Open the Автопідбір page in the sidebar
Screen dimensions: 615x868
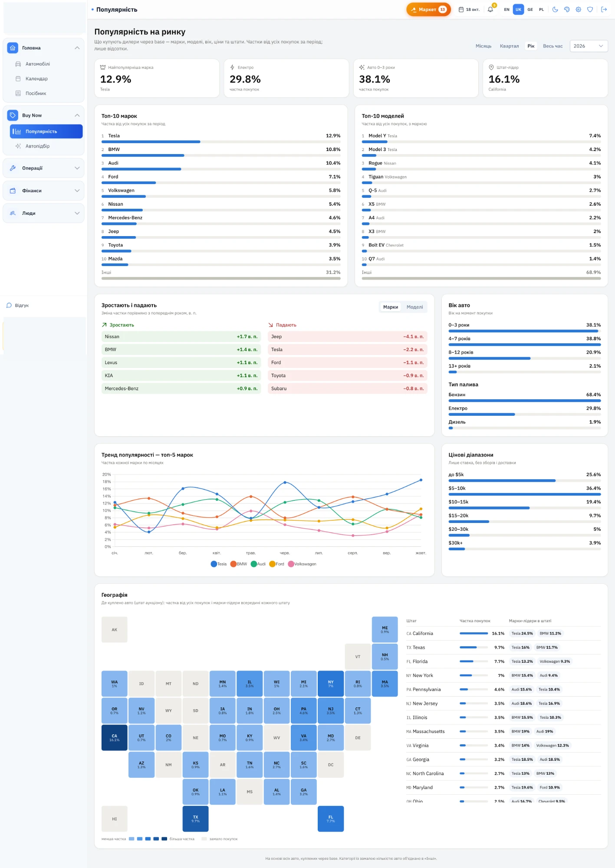pyautogui.click(x=46, y=146)
